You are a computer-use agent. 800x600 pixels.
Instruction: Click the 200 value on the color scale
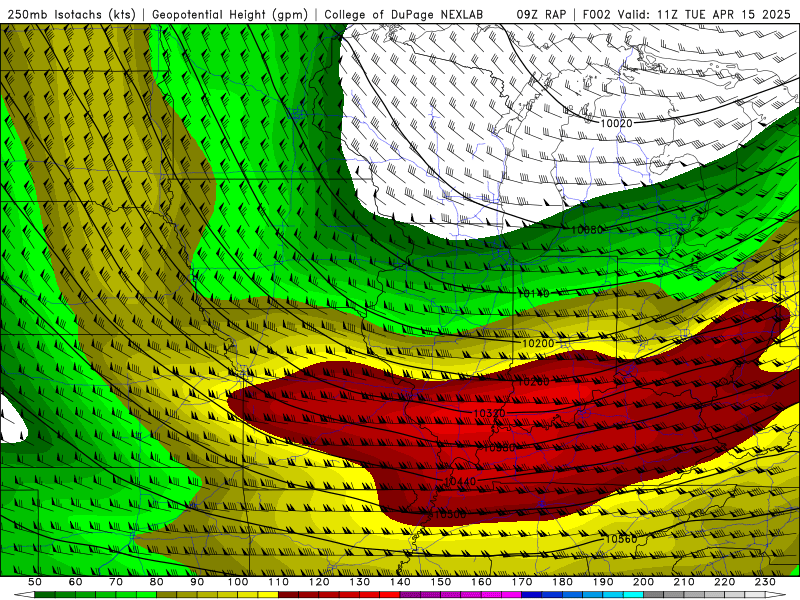(x=643, y=582)
